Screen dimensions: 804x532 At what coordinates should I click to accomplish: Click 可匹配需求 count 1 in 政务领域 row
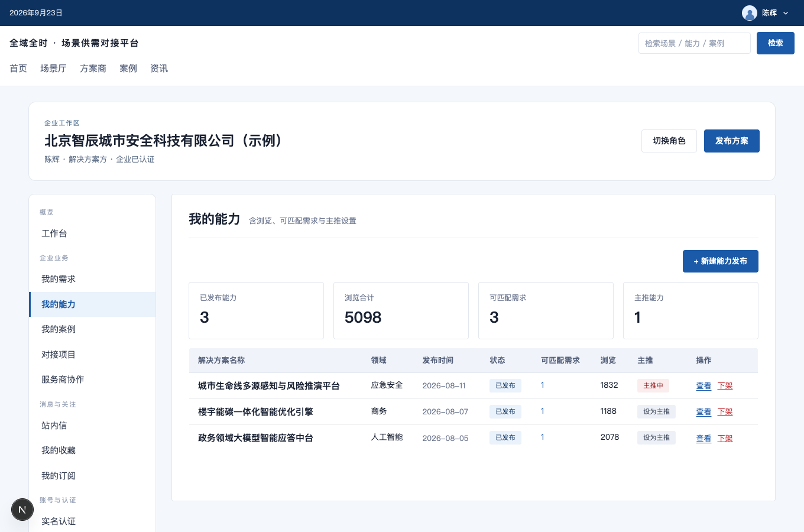coord(543,437)
